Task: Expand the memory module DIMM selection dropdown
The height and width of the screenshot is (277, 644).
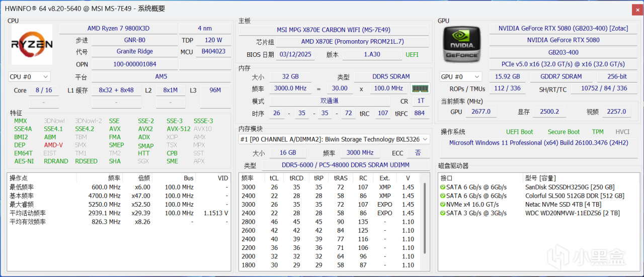Action: click(x=425, y=139)
